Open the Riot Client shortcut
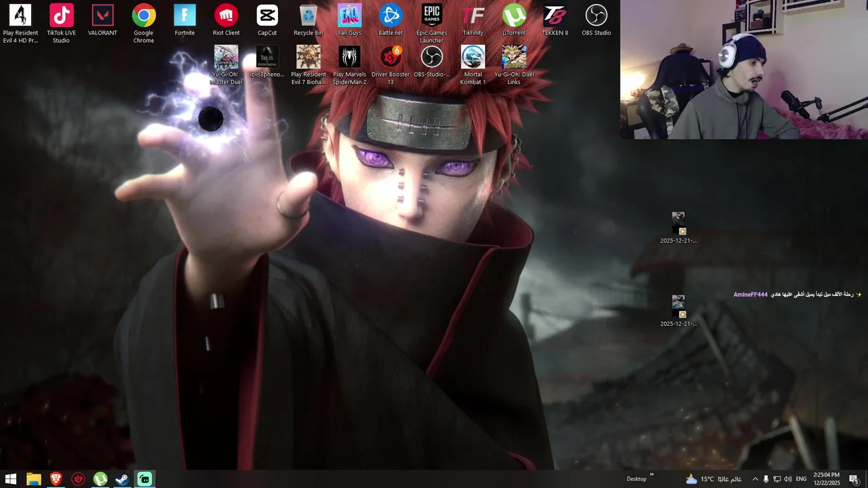This screenshot has height=488, width=868. click(x=226, y=20)
